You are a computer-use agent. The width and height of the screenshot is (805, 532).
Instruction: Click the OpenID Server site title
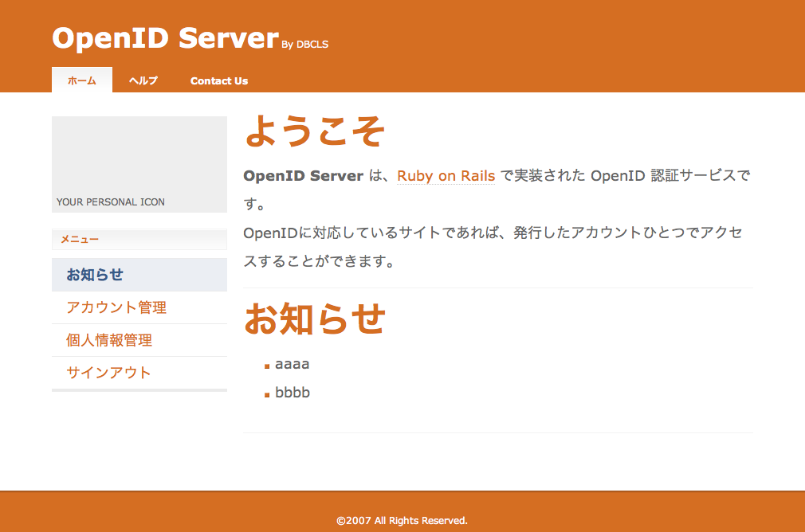pyautogui.click(x=165, y=38)
